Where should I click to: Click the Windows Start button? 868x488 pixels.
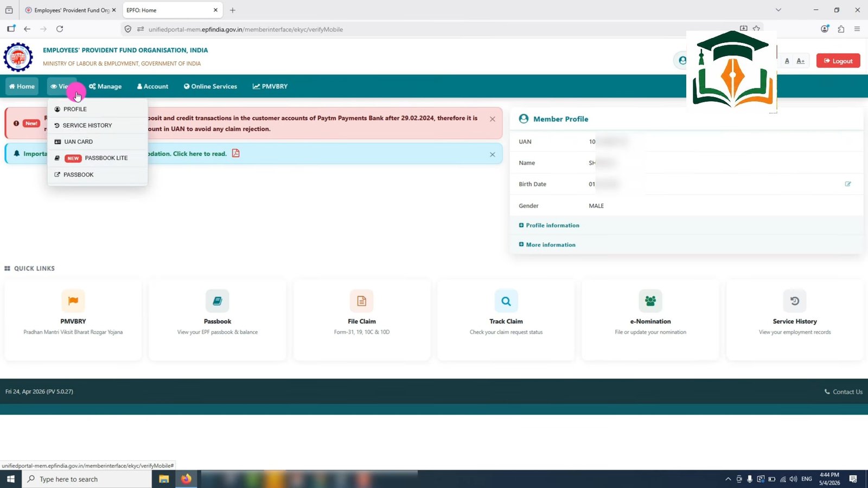10,479
